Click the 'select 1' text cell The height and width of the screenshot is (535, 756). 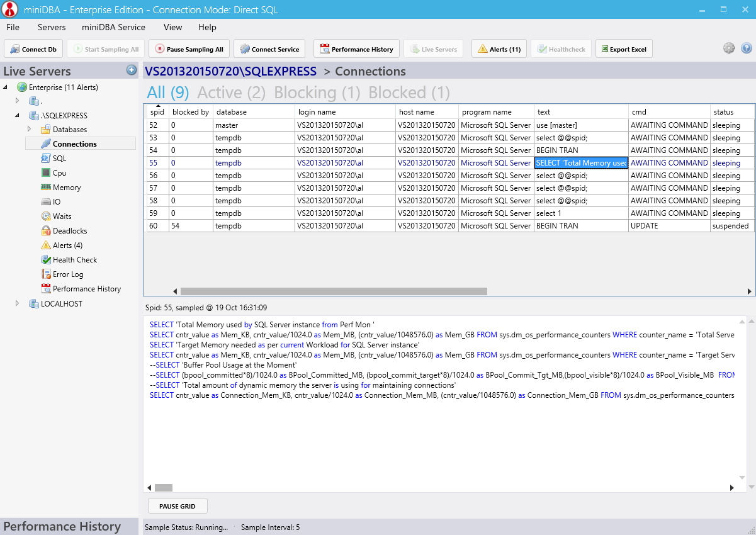pos(581,213)
